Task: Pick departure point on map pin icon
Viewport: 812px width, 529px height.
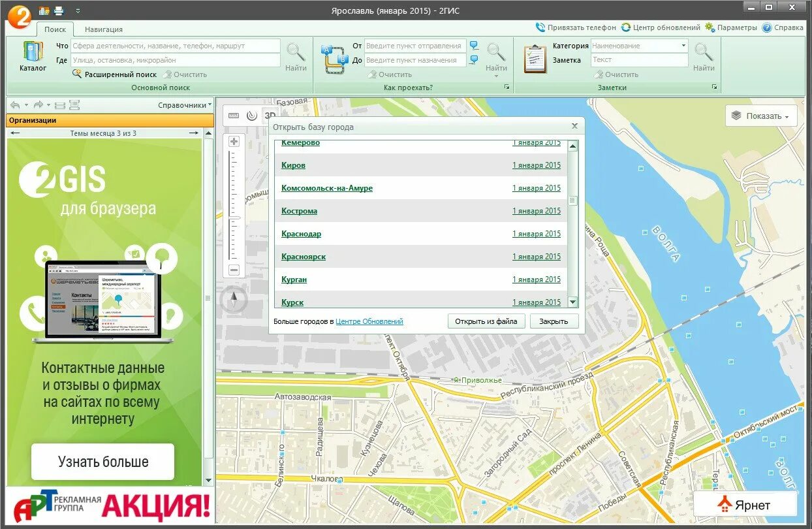Action: 474,46
